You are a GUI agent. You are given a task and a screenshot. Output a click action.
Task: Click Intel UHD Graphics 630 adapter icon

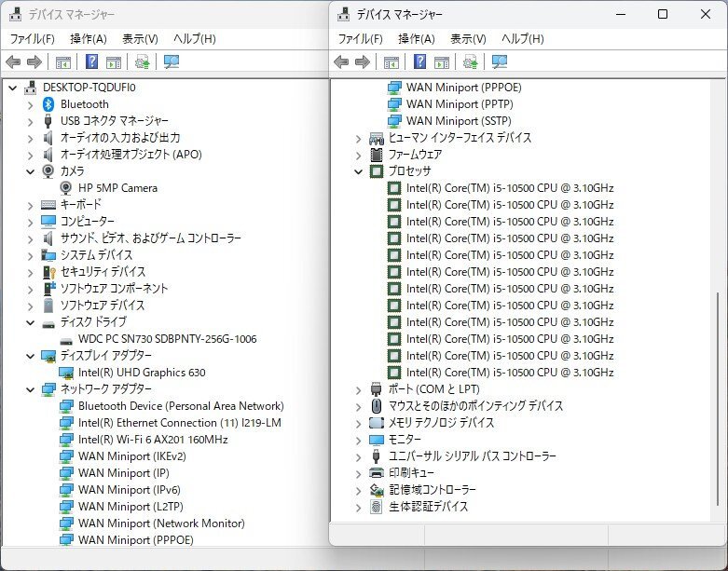point(66,373)
